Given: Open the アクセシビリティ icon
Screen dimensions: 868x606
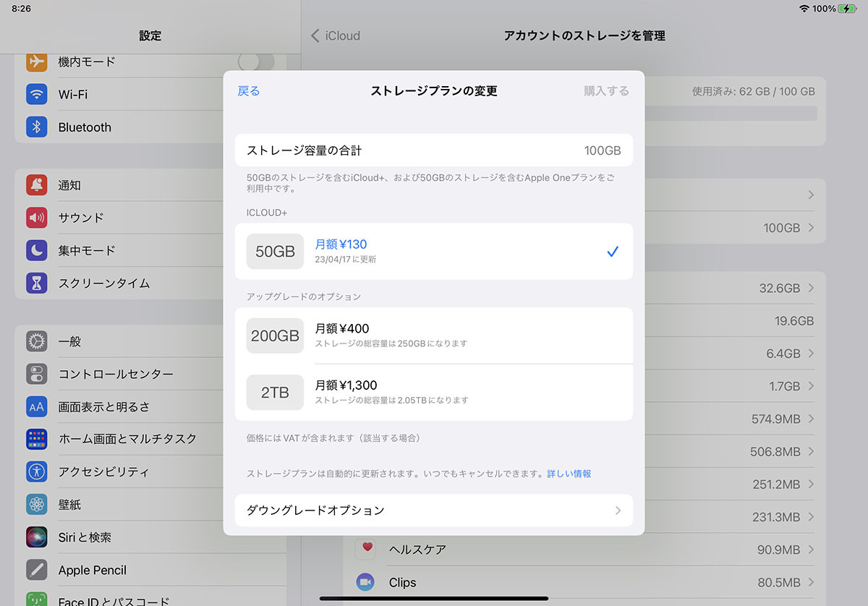Looking at the screenshot, I should [37, 471].
